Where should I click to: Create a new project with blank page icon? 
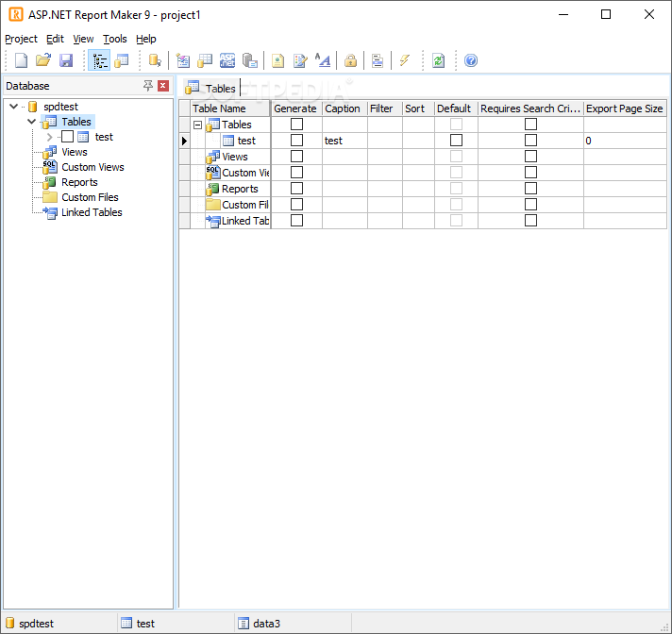tap(21, 60)
